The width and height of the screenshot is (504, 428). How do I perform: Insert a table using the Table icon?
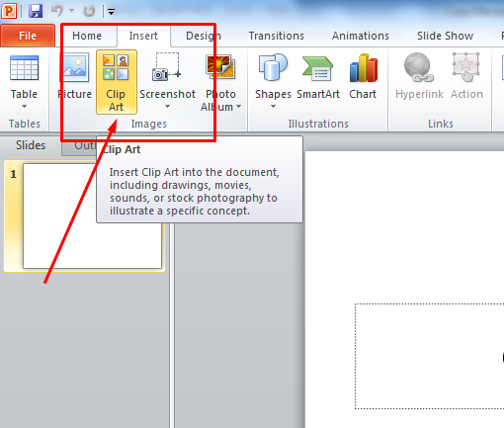coord(24,68)
